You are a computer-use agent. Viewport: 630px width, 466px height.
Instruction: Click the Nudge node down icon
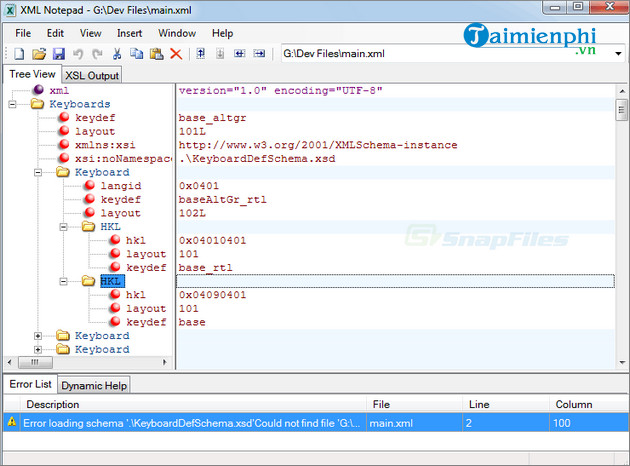coord(220,53)
